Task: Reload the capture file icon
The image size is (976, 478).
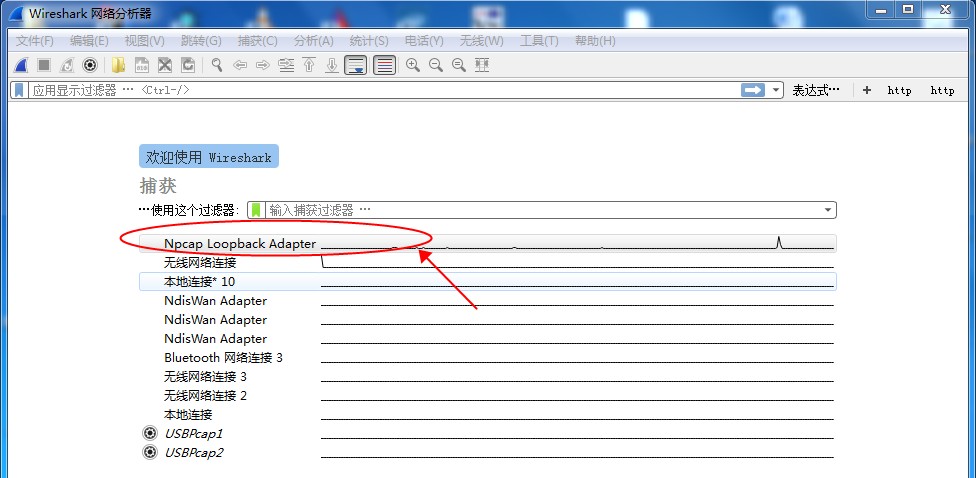Action: pyautogui.click(x=187, y=65)
